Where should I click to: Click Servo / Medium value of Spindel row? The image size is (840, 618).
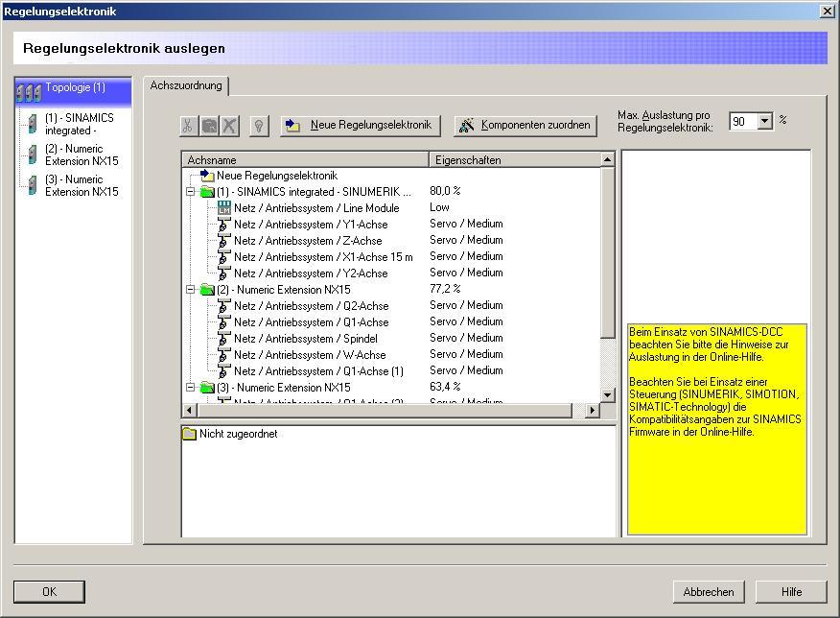point(466,338)
